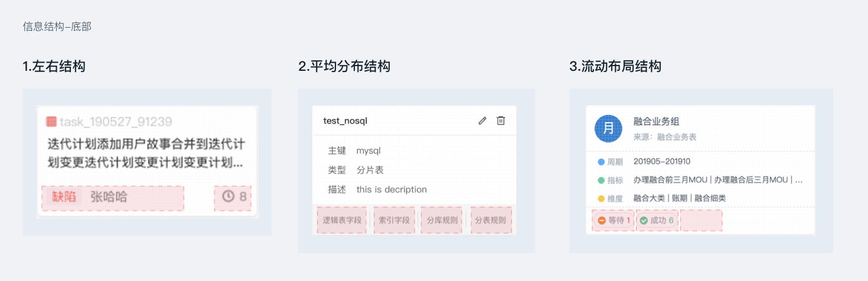The height and width of the screenshot is (281, 868).
Task: Click the blue 月 avatar icon
Action: (609, 128)
